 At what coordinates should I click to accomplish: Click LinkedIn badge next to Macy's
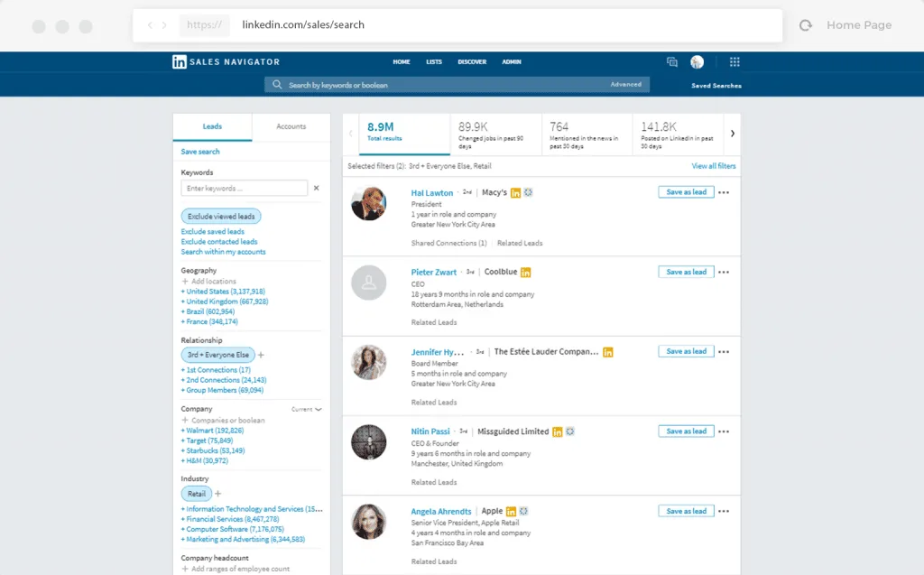pos(515,193)
